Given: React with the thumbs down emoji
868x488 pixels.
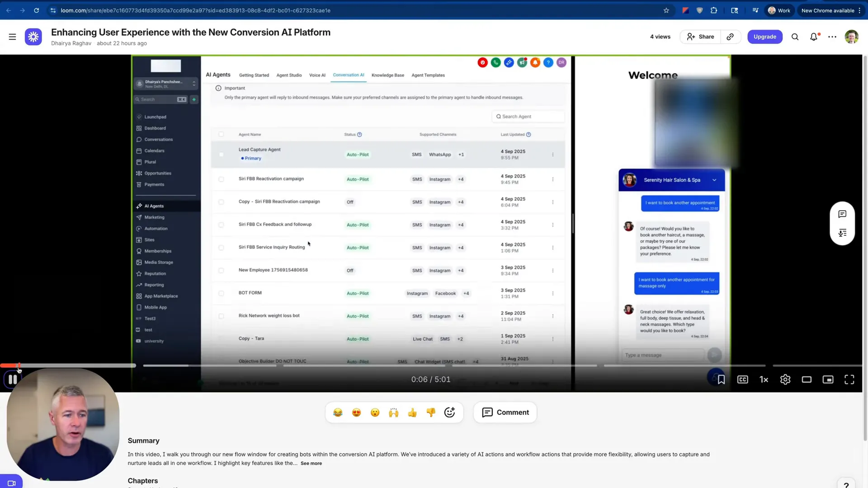Looking at the screenshot, I should [x=431, y=413].
